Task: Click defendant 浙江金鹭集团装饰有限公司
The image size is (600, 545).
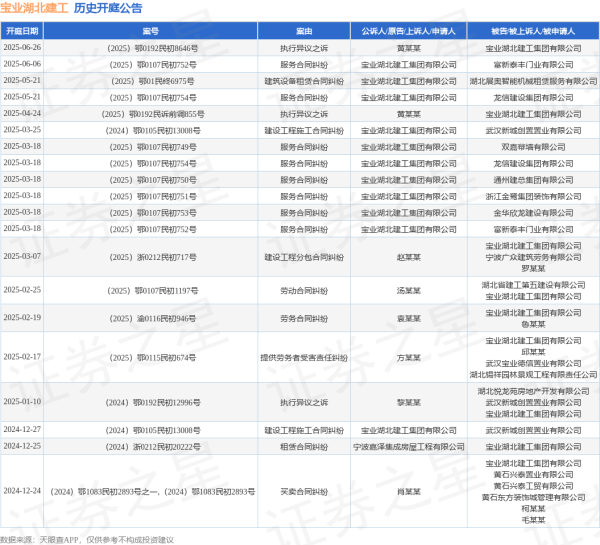Action: [x=533, y=196]
